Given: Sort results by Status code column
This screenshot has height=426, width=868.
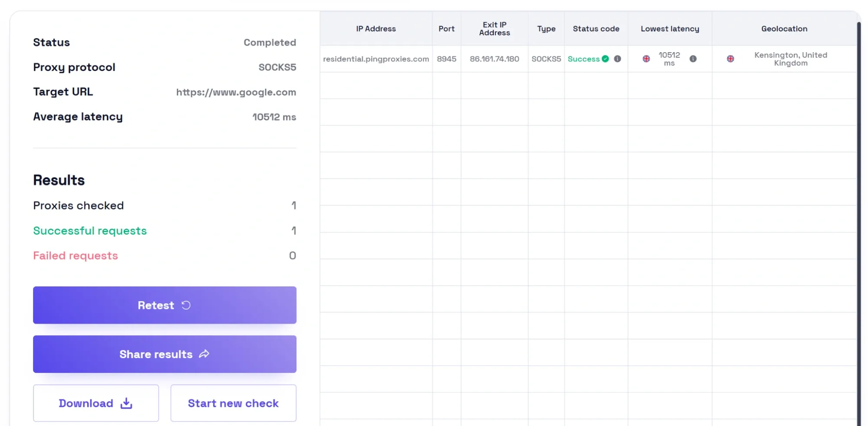Looking at the screenshot, I should coord(596,29).
